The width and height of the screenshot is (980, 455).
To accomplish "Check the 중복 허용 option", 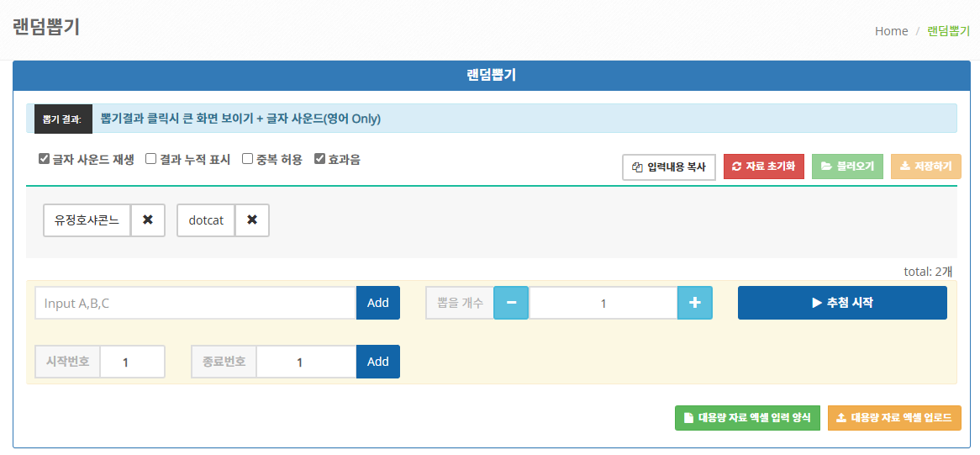I will point(247,159).
